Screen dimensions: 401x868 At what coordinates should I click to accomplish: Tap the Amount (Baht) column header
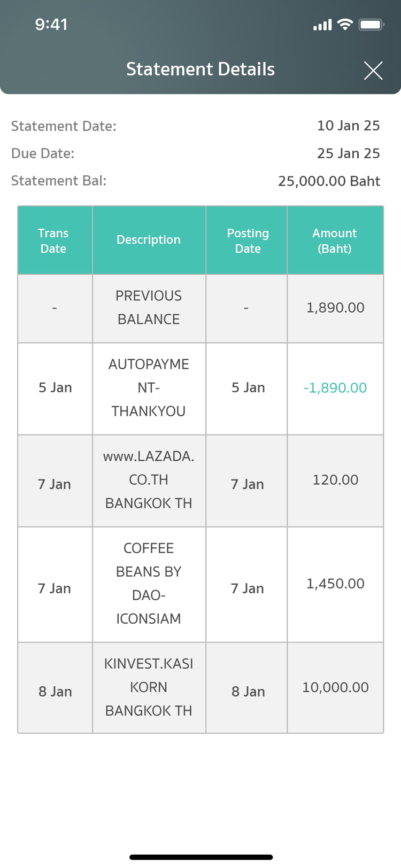tap(335, 241)
